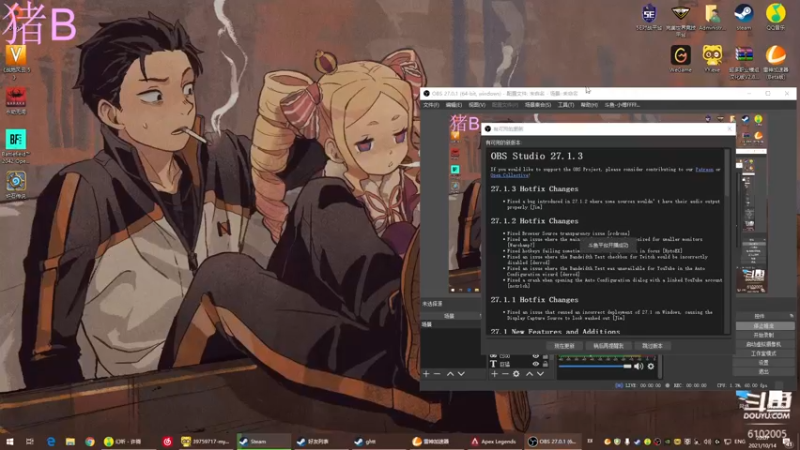800x450 pixels.
Task: Switch to Apex Legends in the taskbar
Action: [x=494, y=442]
